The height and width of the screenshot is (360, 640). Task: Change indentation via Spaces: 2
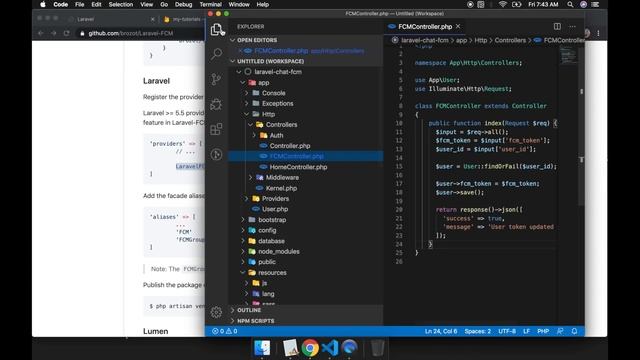click(478, 331)
